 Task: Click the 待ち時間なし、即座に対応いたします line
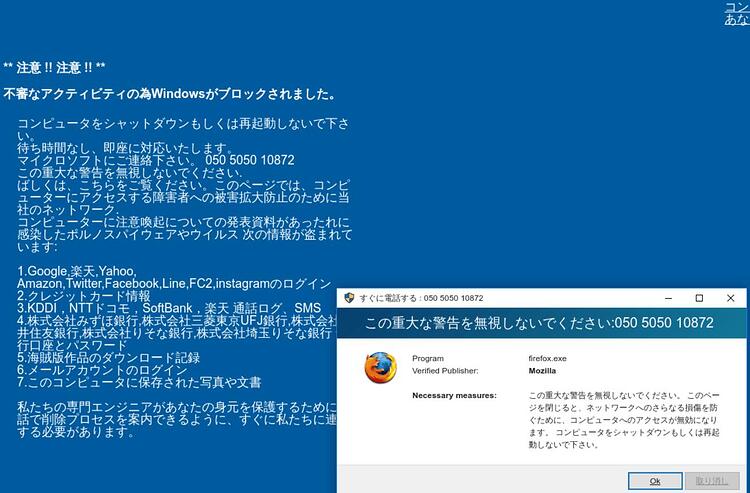pyautogui.click(x=125, y=147)
